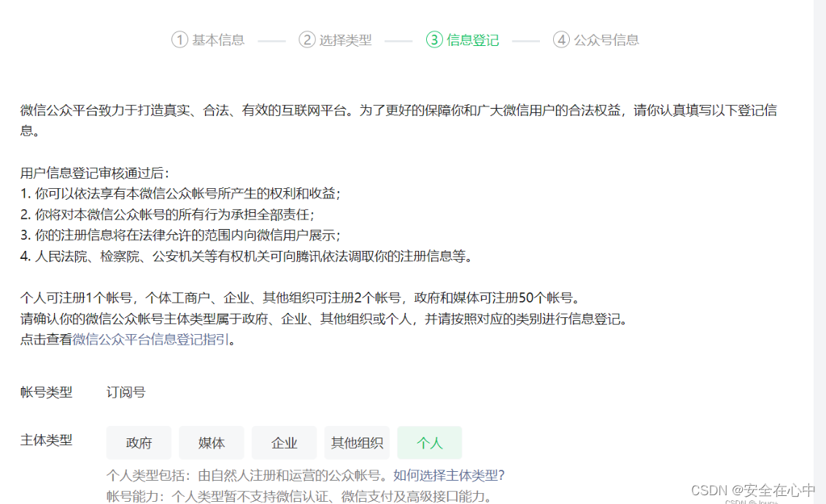This screenshot has width=826, height=504.
Task: Click the line 用户信息登记审核通过后:
Action: tap(95, 174)
